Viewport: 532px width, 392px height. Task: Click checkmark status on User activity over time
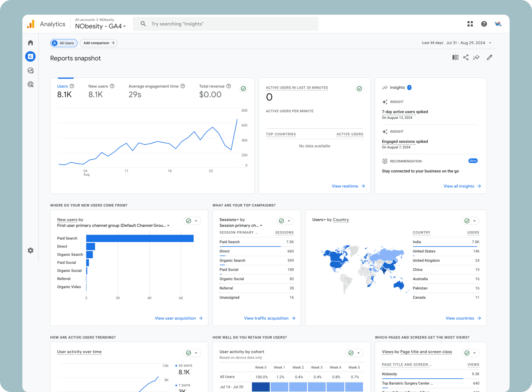(x=189, y=353)
